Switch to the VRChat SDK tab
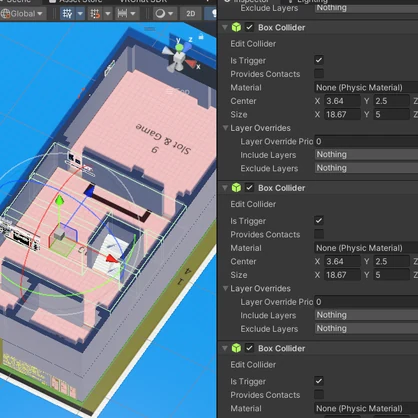 (143, 1)
